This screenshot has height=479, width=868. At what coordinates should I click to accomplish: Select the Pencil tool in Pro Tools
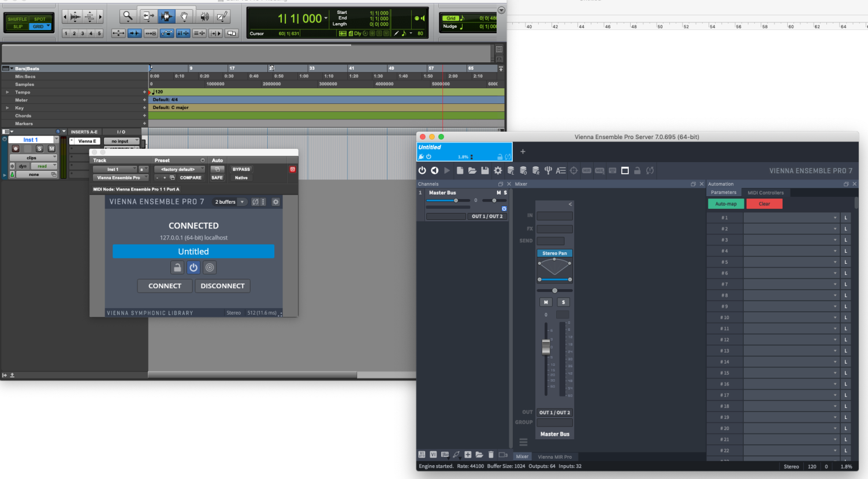[x=222, y=17]
